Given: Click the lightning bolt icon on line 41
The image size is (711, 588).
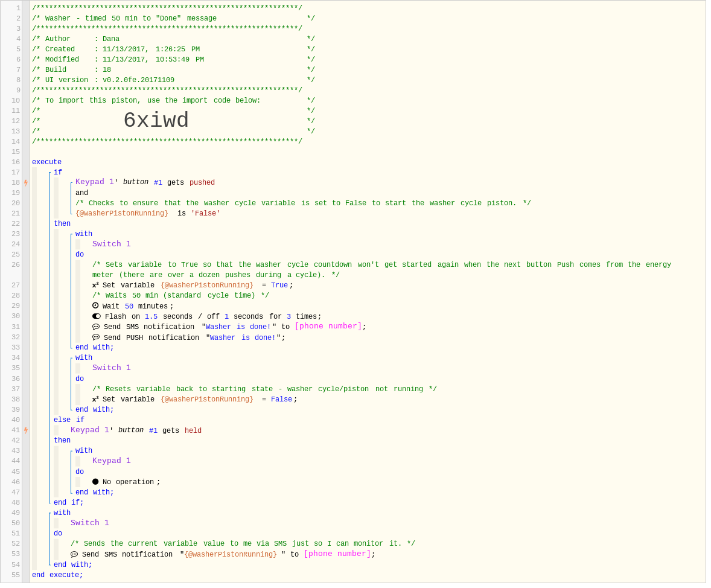Looking at the screenshot, I should [x=26, y=430].
